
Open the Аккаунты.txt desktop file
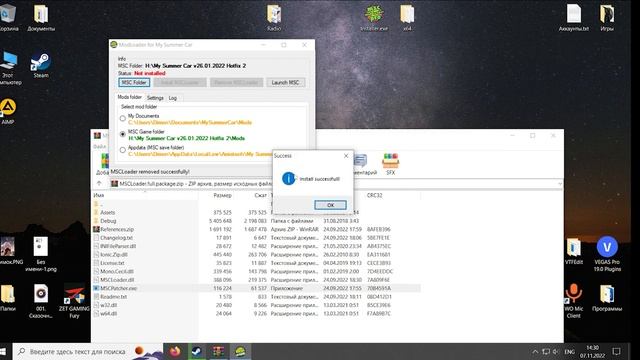(573, 18)
